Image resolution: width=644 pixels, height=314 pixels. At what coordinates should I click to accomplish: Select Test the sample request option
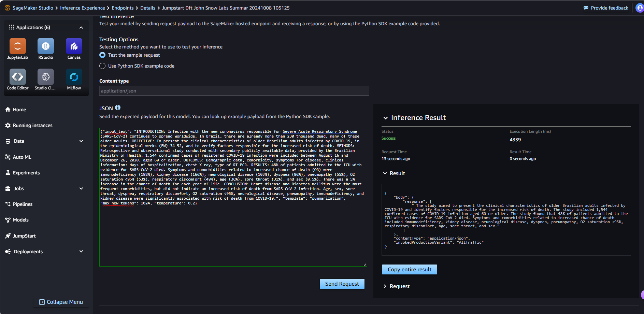102,55
